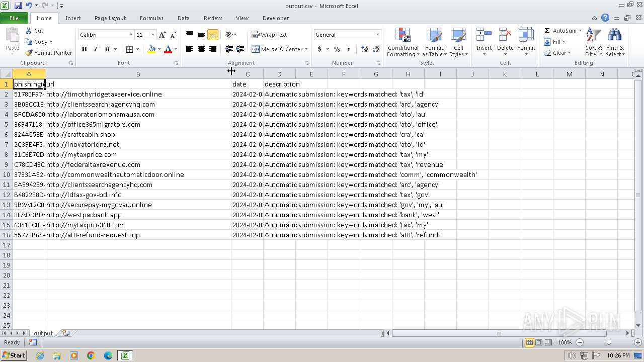Viewport: 644px width, 362px height.
Task: Open Format as Table gallery
Action: pos(434,43)
